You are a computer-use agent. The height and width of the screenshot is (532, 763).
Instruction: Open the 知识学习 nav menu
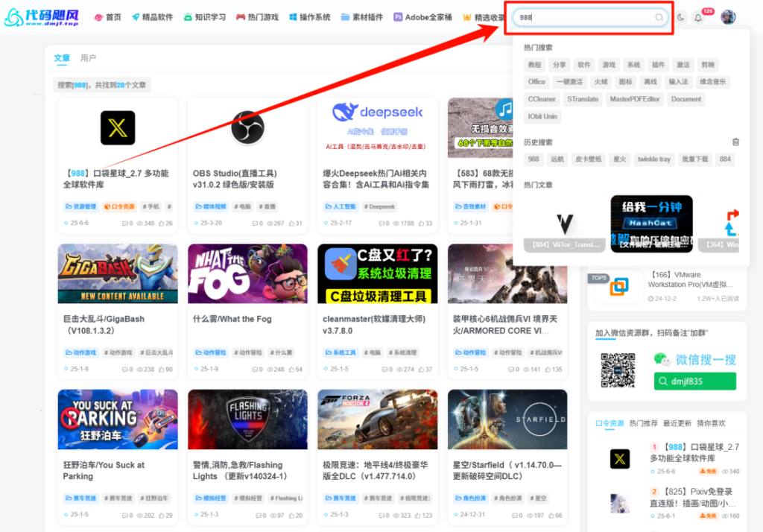click(x=205, y=17)
